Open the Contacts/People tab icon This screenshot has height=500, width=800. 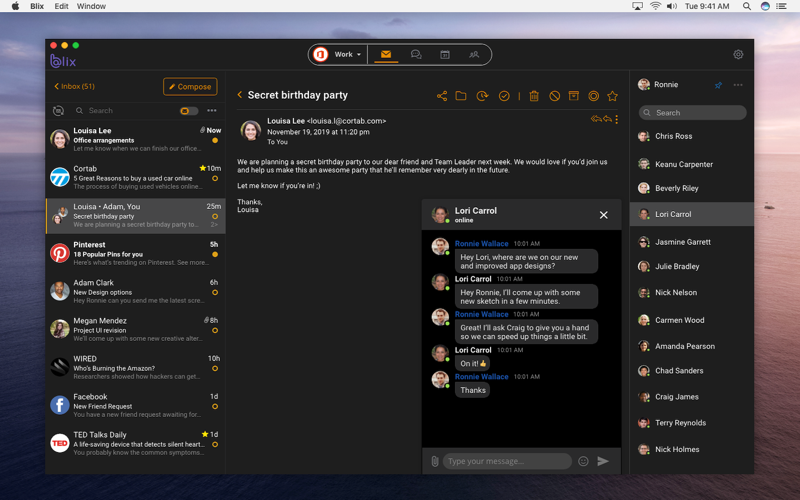click(474, 54)
